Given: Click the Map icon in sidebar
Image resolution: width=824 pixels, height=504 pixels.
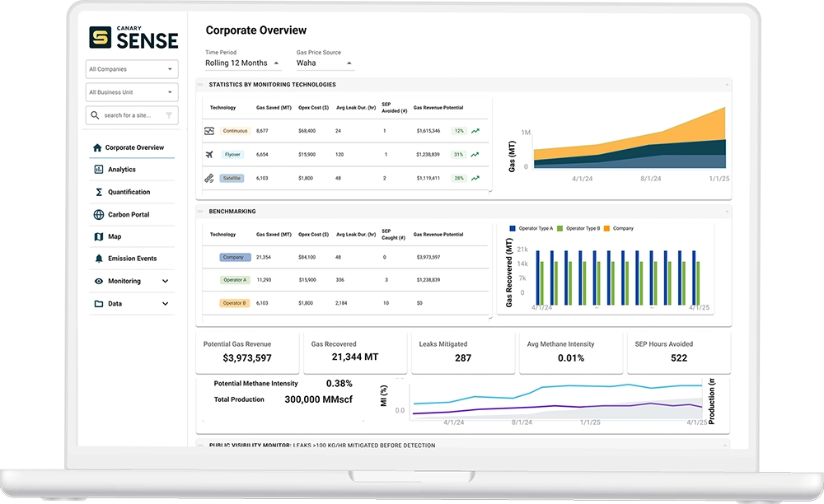Looking at the screenshot, I should 98,237.
